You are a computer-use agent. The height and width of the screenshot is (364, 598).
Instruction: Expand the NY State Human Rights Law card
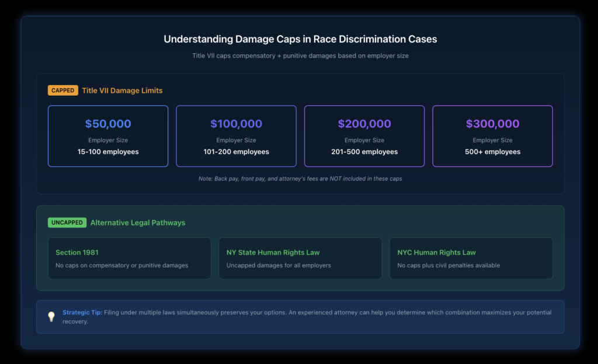coord(300,258)
